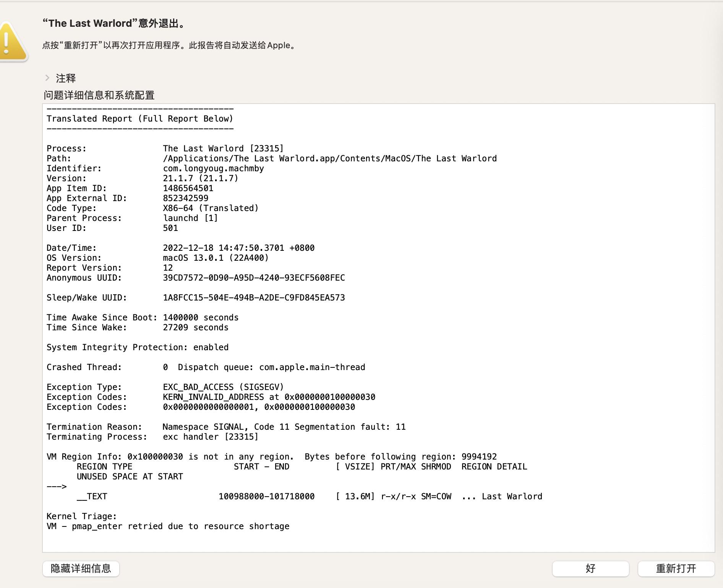Click the 点按“重新打开” description text
The image size is (723, 588).
pos(170,45)
